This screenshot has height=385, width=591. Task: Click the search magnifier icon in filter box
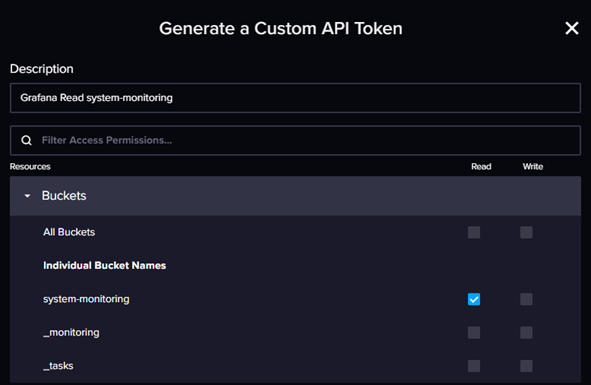coord(26,140)
